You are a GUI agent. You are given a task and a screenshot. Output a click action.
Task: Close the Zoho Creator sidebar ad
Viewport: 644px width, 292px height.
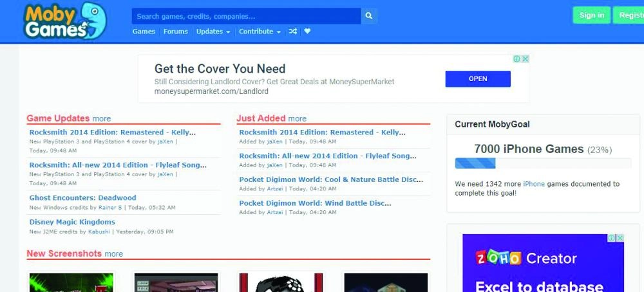click(x=620, y=238)
